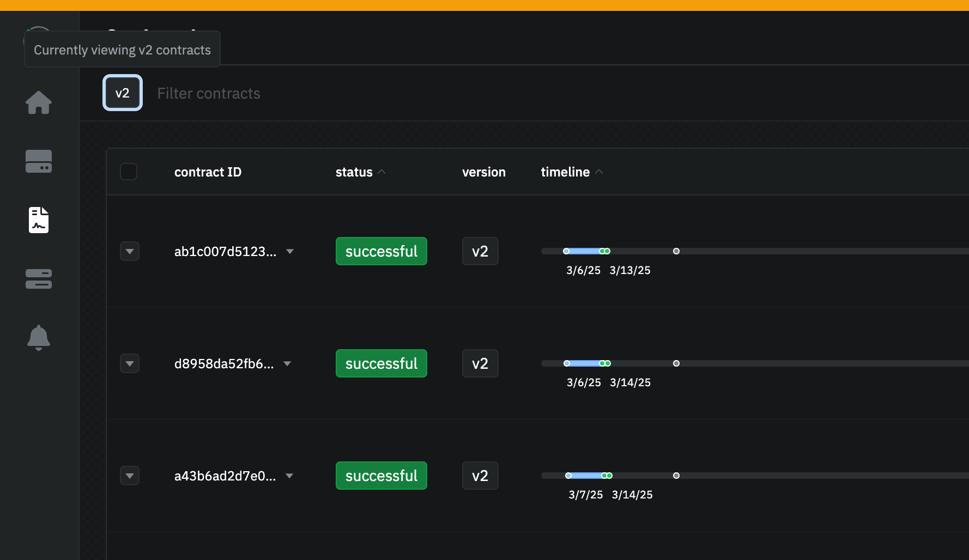Open the ab1c007d5123 contract ID menu arrow
Screen dimensions: 969x560
(x=290, y=252)
